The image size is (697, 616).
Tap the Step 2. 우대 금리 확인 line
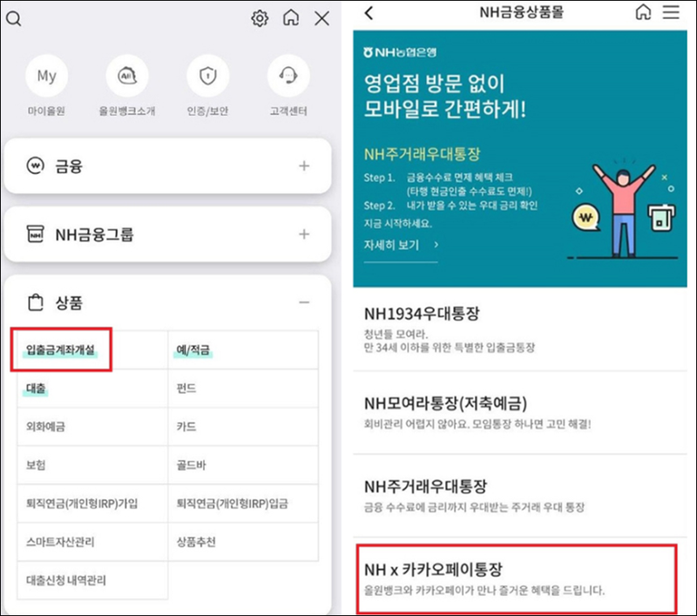point(450,206)
